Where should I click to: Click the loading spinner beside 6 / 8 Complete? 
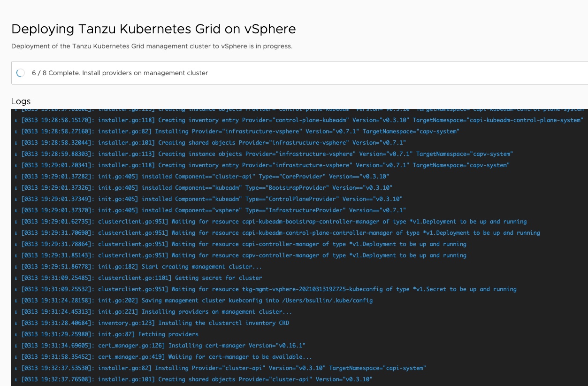pos(21,73)
